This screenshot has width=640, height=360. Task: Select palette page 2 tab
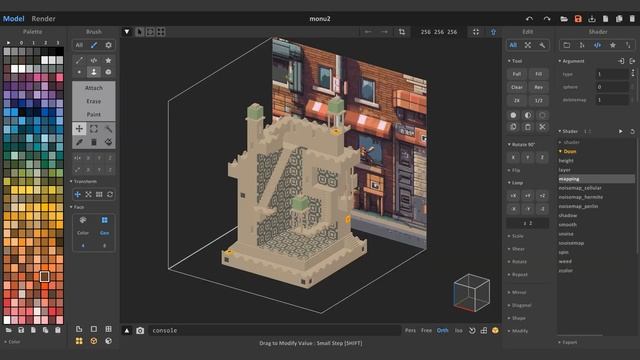coord(46,42)
